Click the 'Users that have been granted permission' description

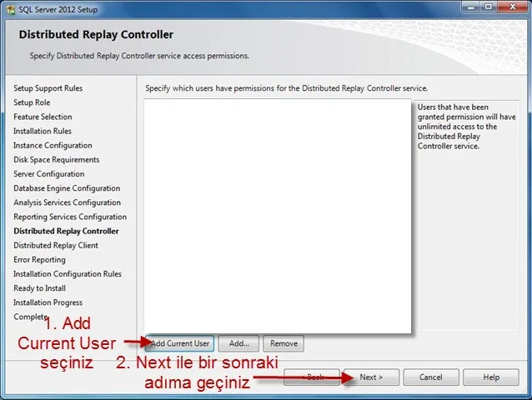[466, 127]
